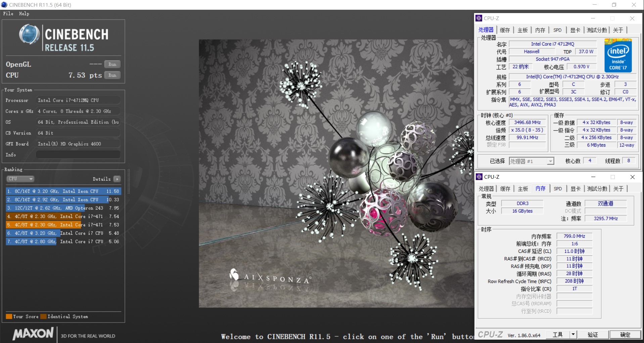Image resolution: width=644 pixels, height=343 pixels.
Task: Open the 工具 dropdown arrow in CPU-Z
Action: click(573, 335)
